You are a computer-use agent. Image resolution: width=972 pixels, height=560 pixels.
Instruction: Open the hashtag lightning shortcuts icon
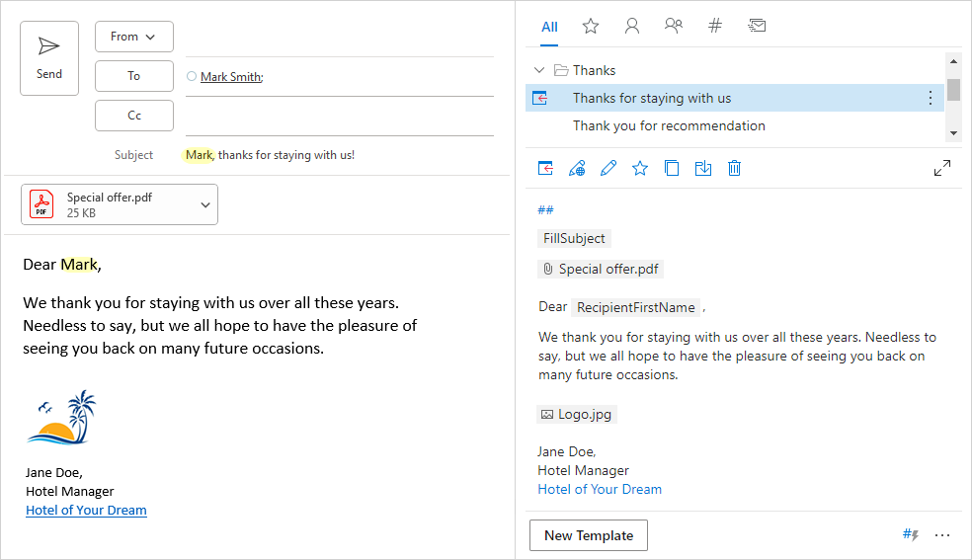point(911,534)
